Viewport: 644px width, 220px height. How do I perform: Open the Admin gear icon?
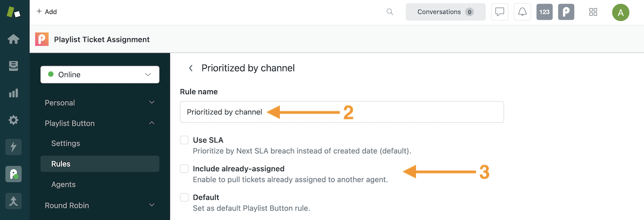pos(14,120)
